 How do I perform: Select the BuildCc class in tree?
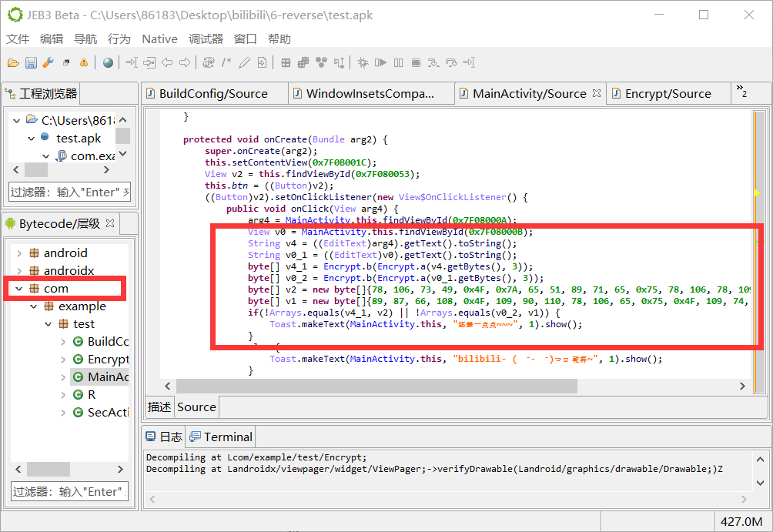101,342
